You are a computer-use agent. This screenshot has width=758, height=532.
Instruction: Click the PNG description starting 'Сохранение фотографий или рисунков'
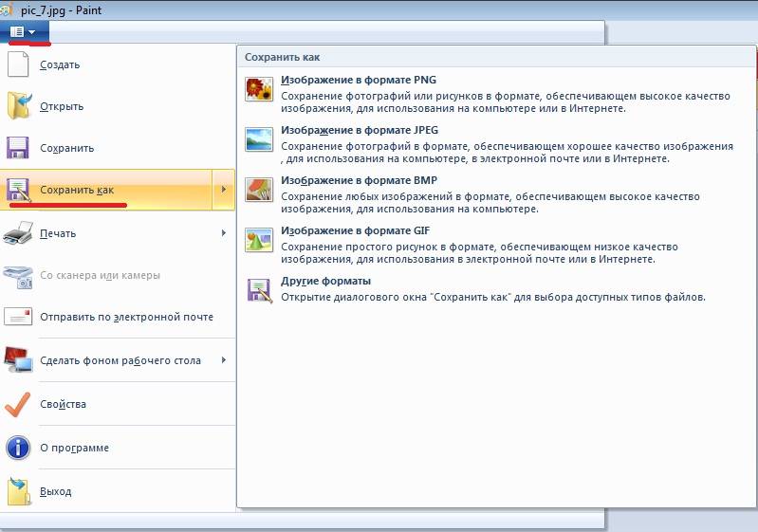point(506,102)
